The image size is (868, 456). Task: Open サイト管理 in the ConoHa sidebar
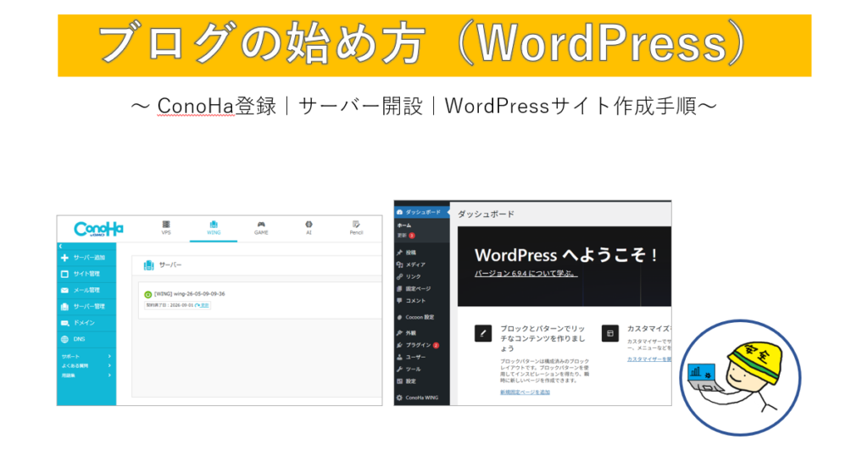[x=86, y=274]
